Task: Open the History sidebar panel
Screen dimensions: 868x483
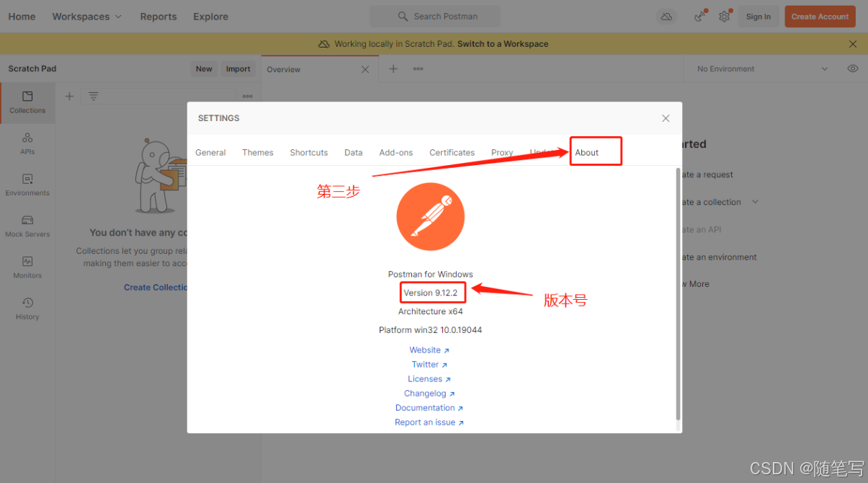Action: tap(27, 309)
